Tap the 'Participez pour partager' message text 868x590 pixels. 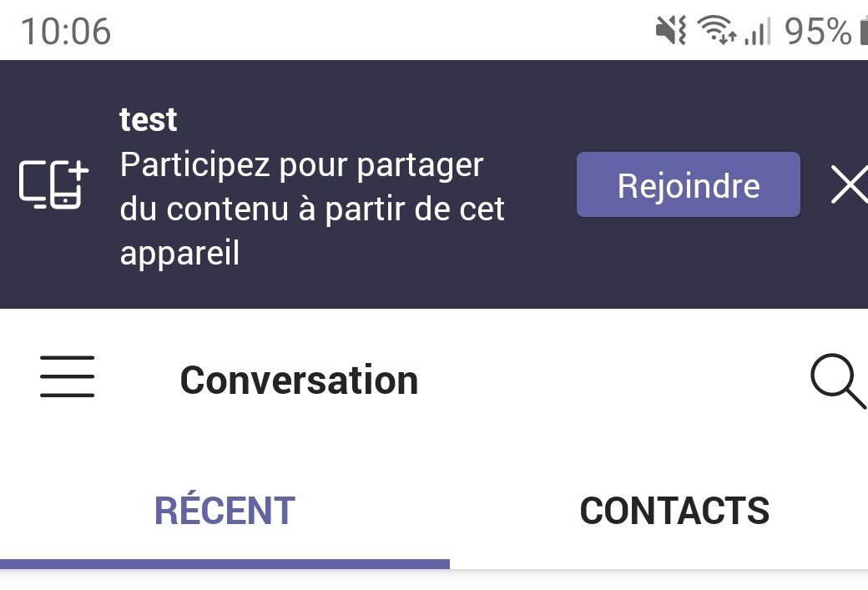(301, 165)
